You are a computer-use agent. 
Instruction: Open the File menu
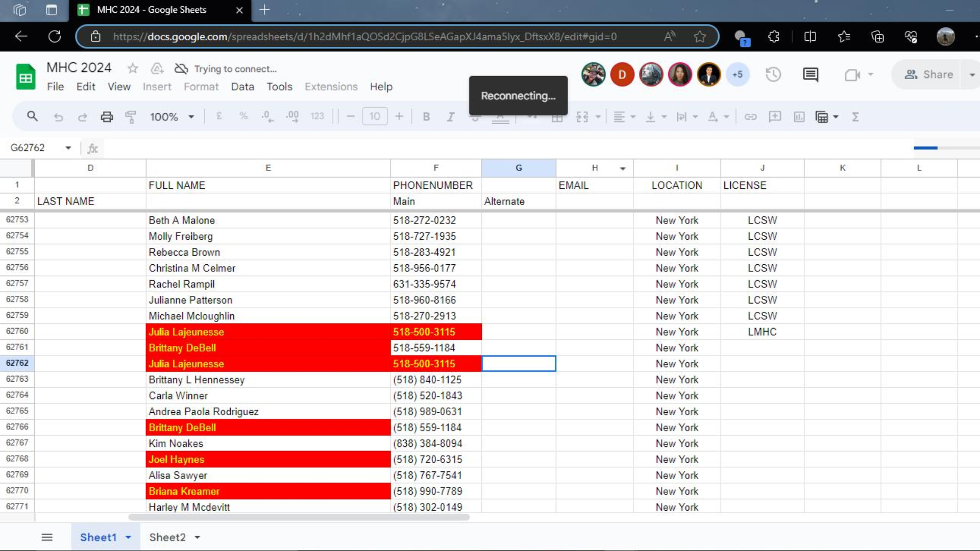(x=55, y=87)
